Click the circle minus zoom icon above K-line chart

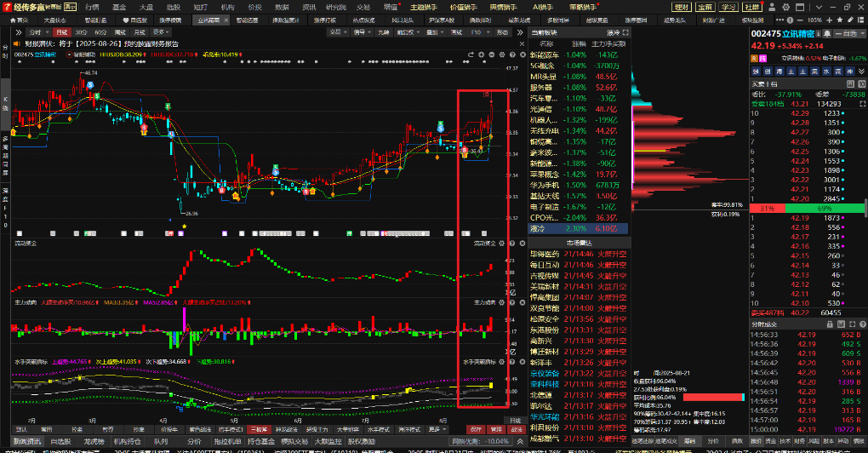point(492,54)
